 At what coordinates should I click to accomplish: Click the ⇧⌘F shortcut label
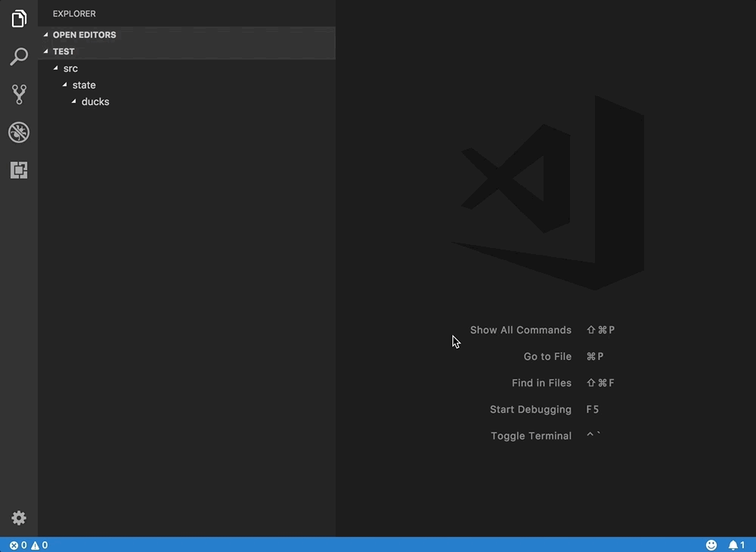point(600,383)
